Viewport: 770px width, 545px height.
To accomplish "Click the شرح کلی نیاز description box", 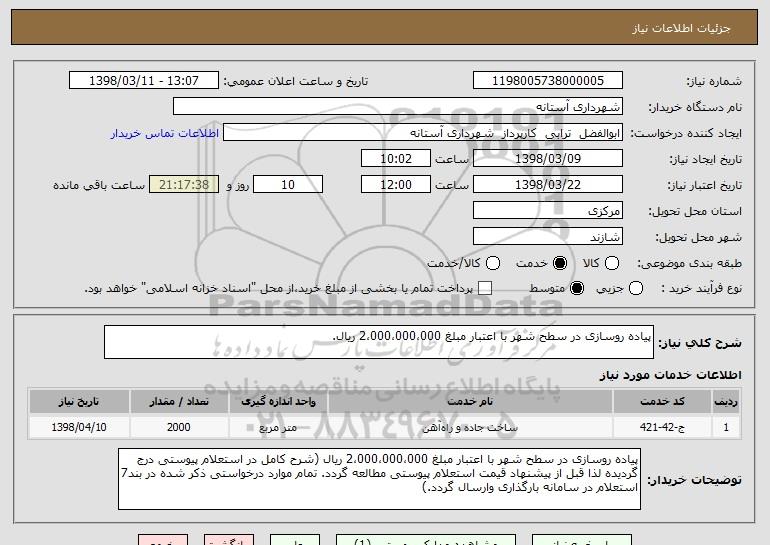I will [379, 342].
